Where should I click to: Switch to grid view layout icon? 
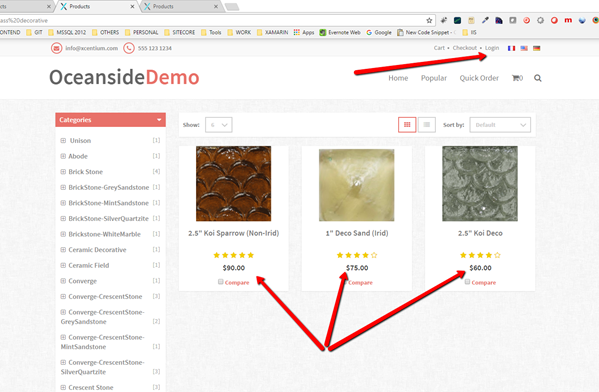coord(407,125)
